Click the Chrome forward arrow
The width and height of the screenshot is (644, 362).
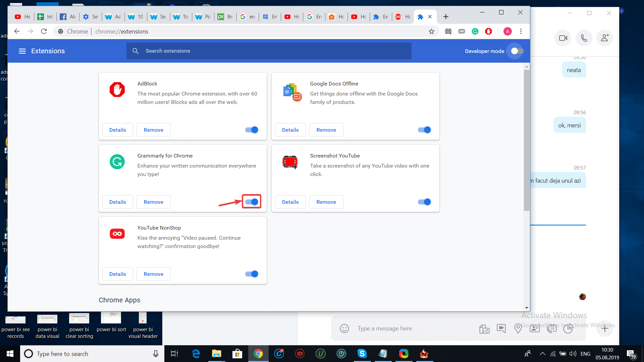point(30,31)
